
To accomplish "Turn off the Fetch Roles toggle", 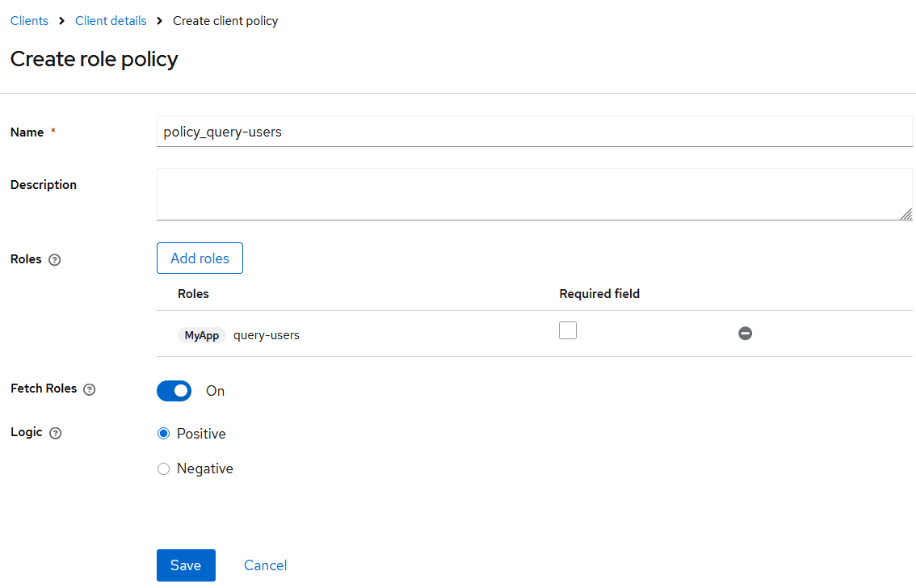I will pos(174,391).
